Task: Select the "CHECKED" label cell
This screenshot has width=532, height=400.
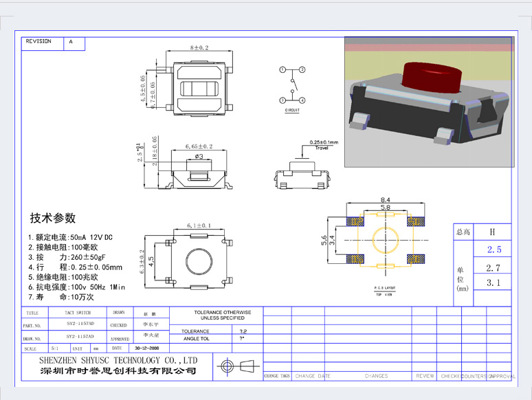Action: [x=119, y=325]
